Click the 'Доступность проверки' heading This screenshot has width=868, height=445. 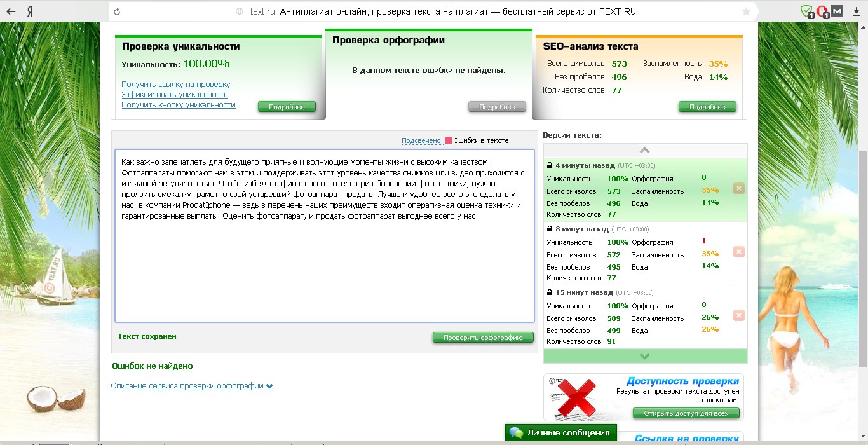tap(683, 381)
